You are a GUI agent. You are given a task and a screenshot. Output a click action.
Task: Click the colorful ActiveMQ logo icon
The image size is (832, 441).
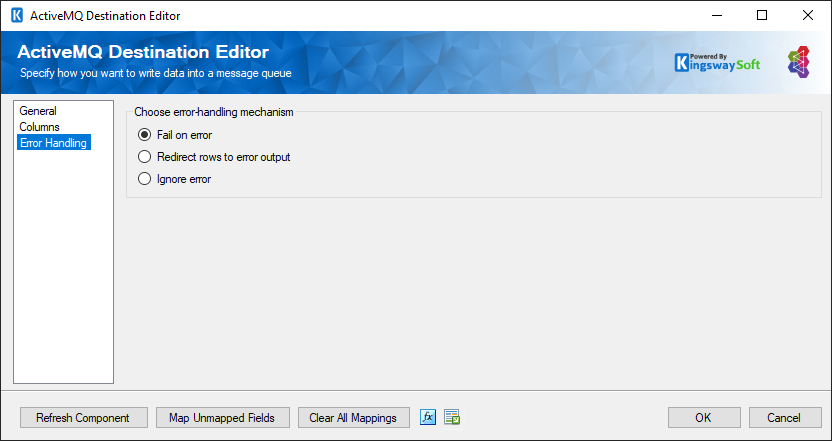[799, 62]
